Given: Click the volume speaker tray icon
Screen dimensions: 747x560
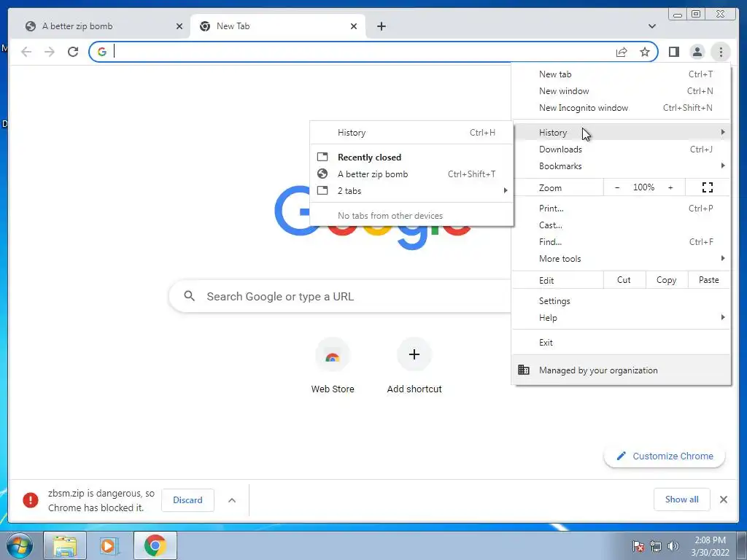Looking at the screenshot, I should pyautogui.click(x=673, y=546).
